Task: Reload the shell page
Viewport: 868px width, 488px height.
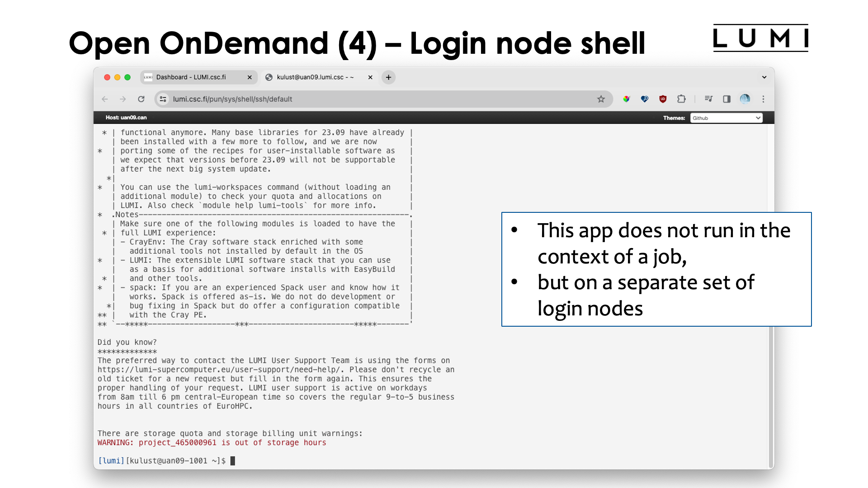Action: pyautogui.click(x=141, y=99)
